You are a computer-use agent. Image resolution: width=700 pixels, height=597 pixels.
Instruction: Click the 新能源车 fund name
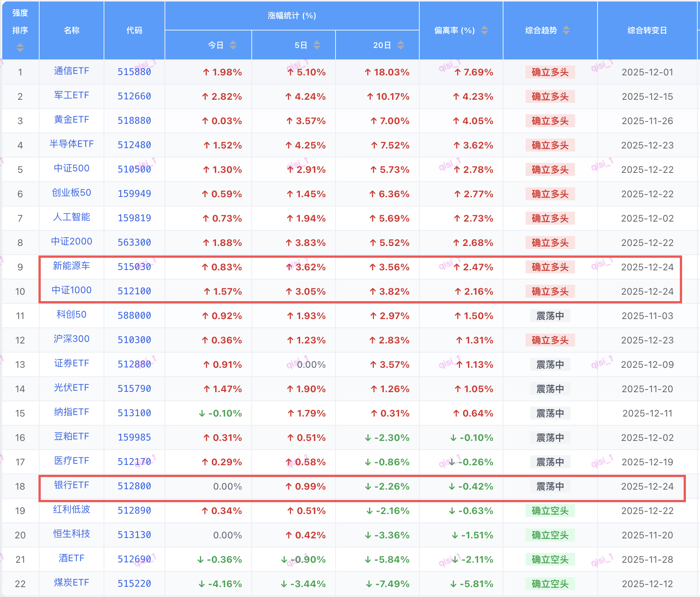click(x=72, y=266)
